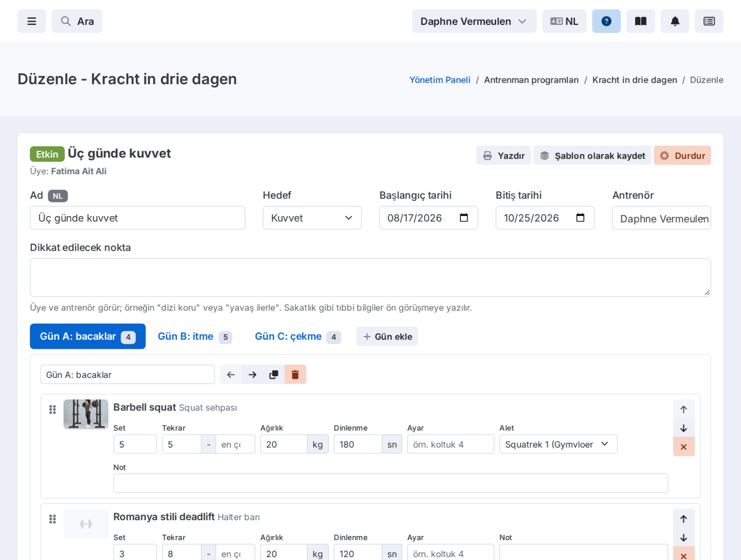The width and height of the screenshot is (741, 560).
Task: Move Romanya stili deadlift up
Action: (x=684, y=519)
